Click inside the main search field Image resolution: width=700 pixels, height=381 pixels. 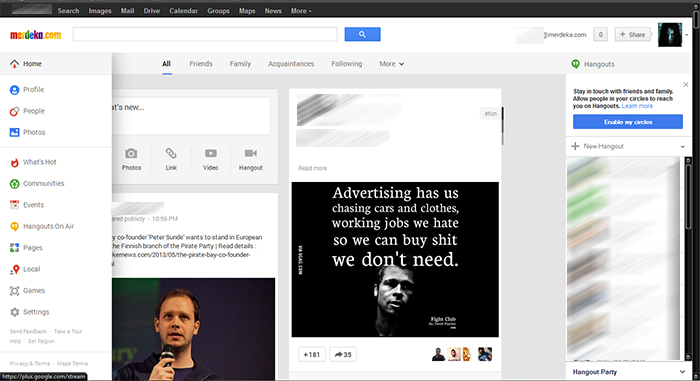coord(205,34)
